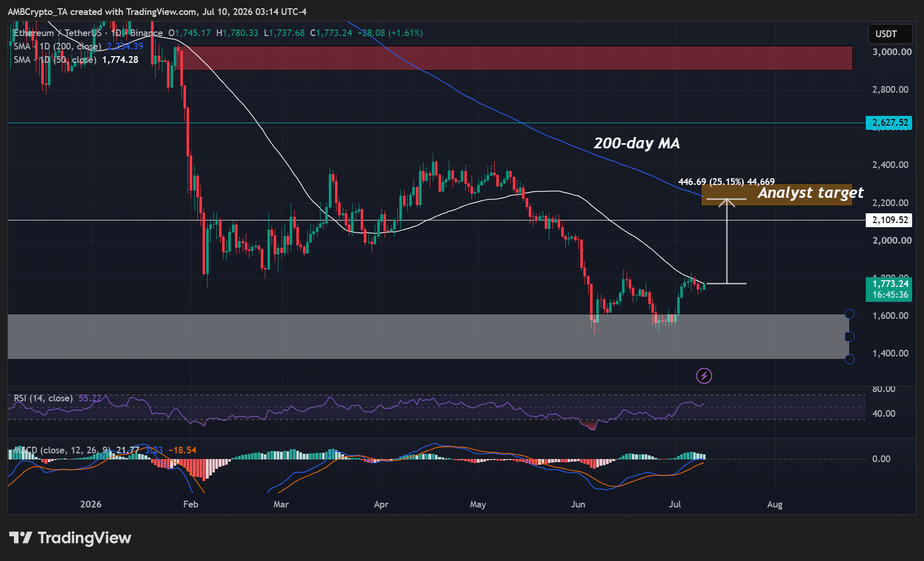This screenshot has height=561, width=924.
Task: Click the SMA 200 indicator legend
Action: point(78,46)
